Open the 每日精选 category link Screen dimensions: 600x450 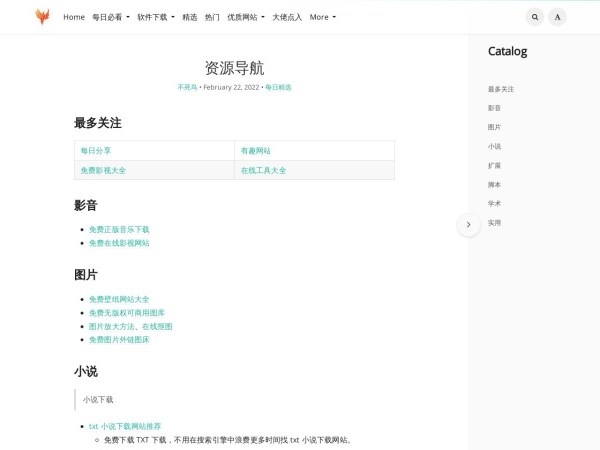[278, 87]
